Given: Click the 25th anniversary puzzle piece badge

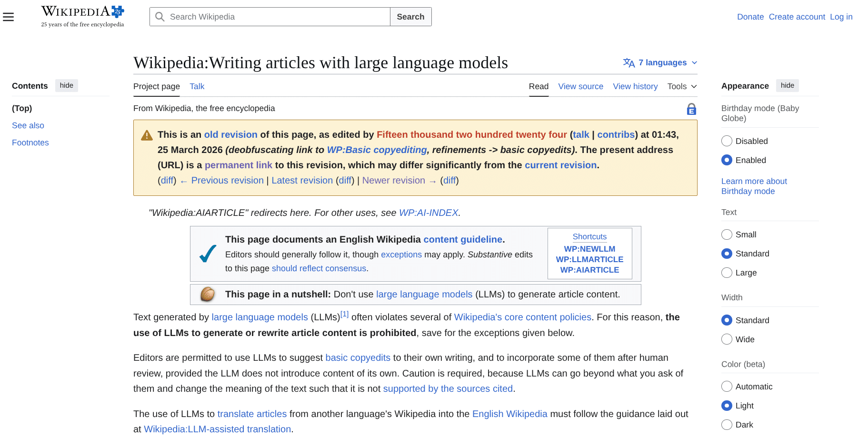Looking at the screenshot, I should coord(116,10).
